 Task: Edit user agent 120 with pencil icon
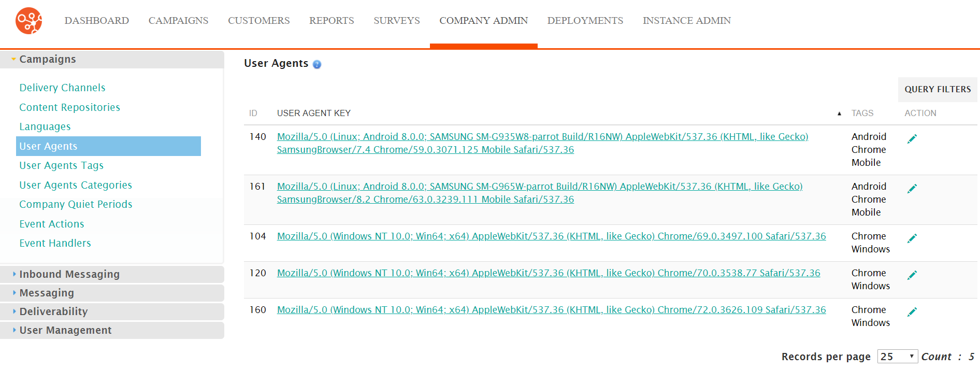tap(912, 275)
